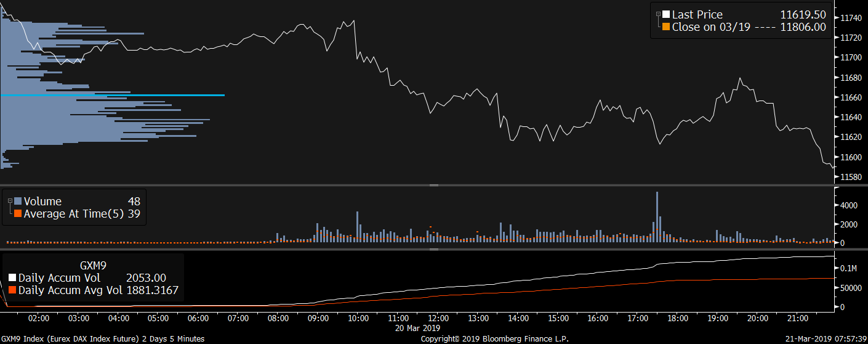Select the Daily Accum Avg Vol label
The width and height of the screenshot is (868, 344).
click(69, 290)
